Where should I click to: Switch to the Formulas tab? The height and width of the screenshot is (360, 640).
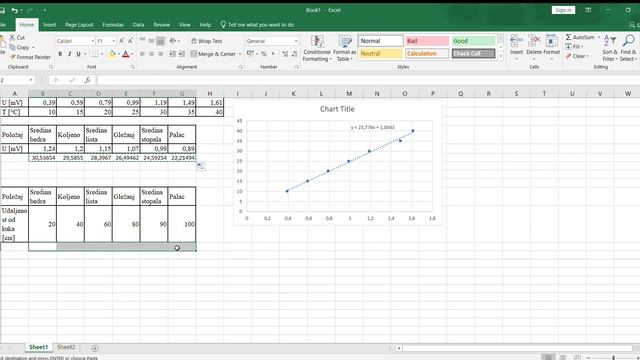[x=113, y=25]
